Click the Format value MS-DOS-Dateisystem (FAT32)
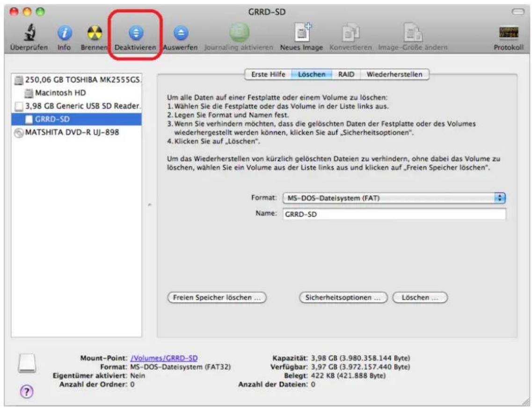 point(180,367)
